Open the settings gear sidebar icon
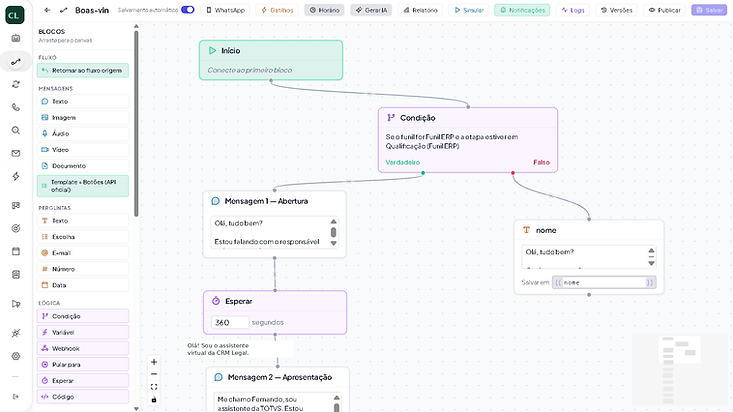The height and width of the screenshot is (412, 733). tap(16, 356)
